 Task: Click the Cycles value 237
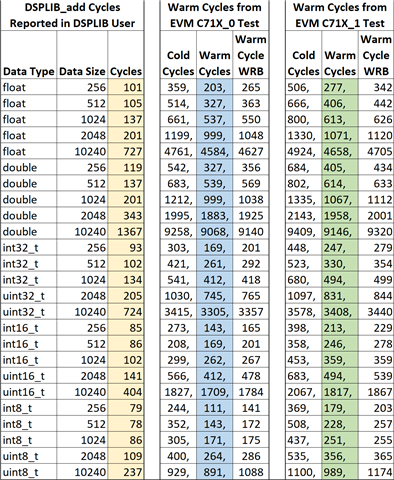click(x=126, y=472)
